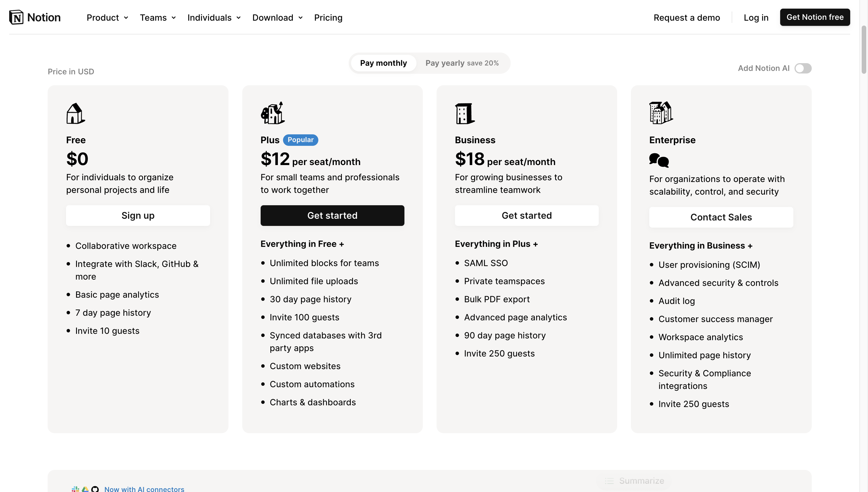The width and height of the screenshot is (868, 492).
Task: Open the Product dropdown menu
Action: pyautogui.click(x=107, y=18)
